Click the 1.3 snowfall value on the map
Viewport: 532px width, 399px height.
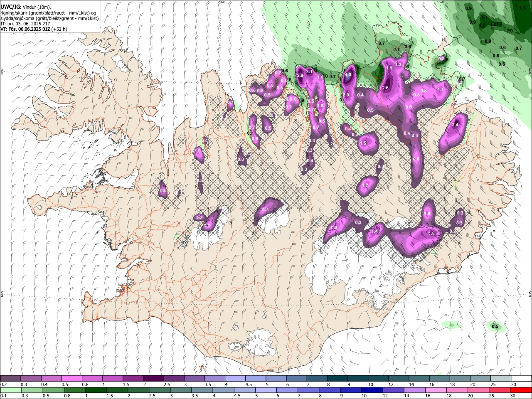pos(399,64)
